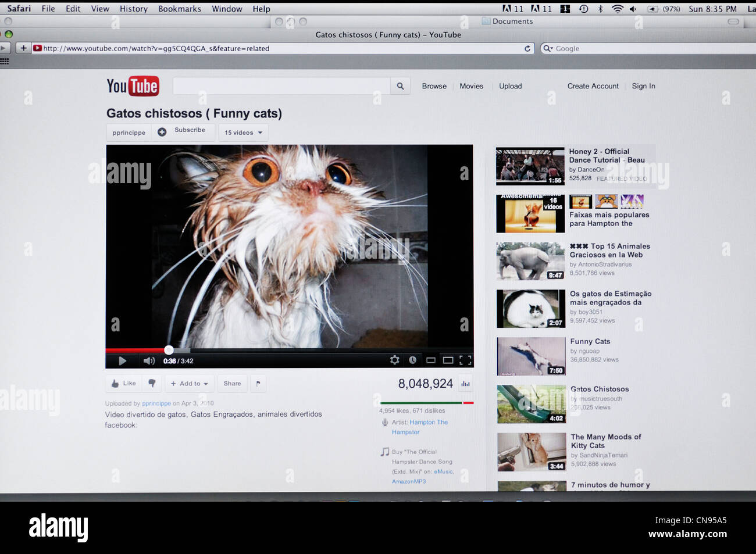756x554 pixels.
Task: Click the eMusic link
Action: [x=444, y=471]
